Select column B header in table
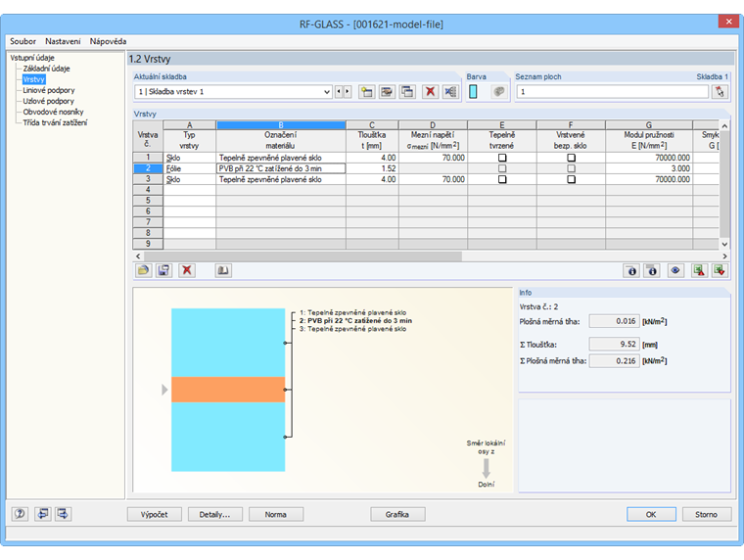This screenshot has width=744, height=560. tap(281, 125)
